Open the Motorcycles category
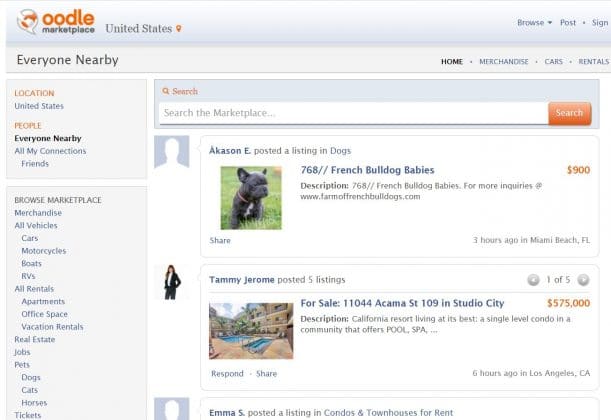 [x=44, y=251]
